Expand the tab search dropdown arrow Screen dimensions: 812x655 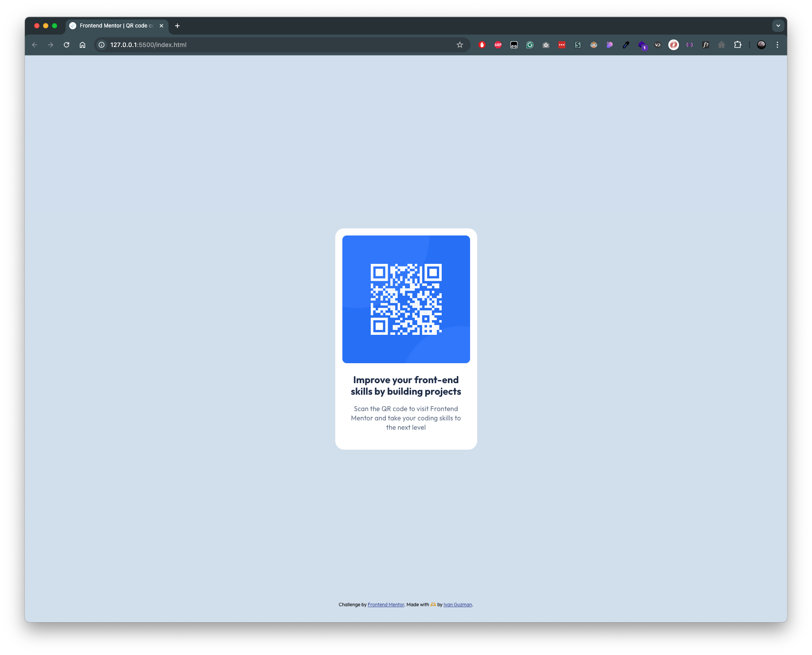point(778,26)
